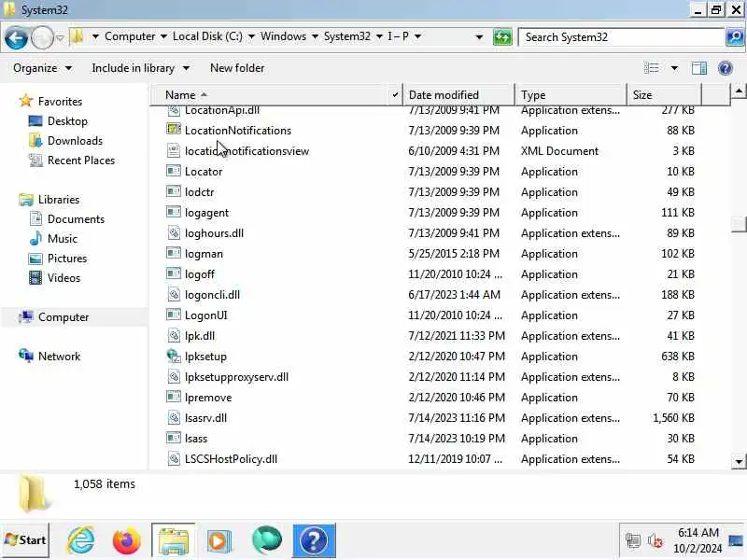Click Show desktop button in tray

(x=736, y=540)
